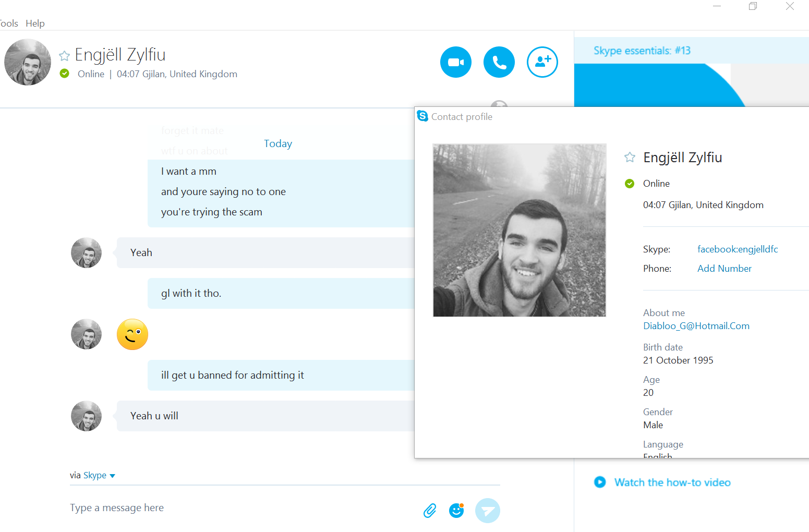Attach a file with paperclip icon
The height and width of the screenshot is (532, 809).
(430, 511)
